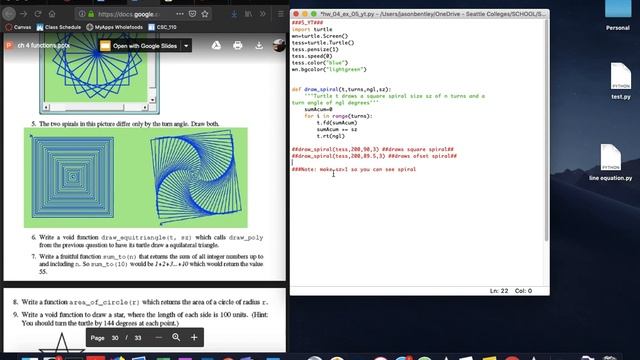Click the green padlock security icon
Screen dimensions: 640x360
(91, 14)
